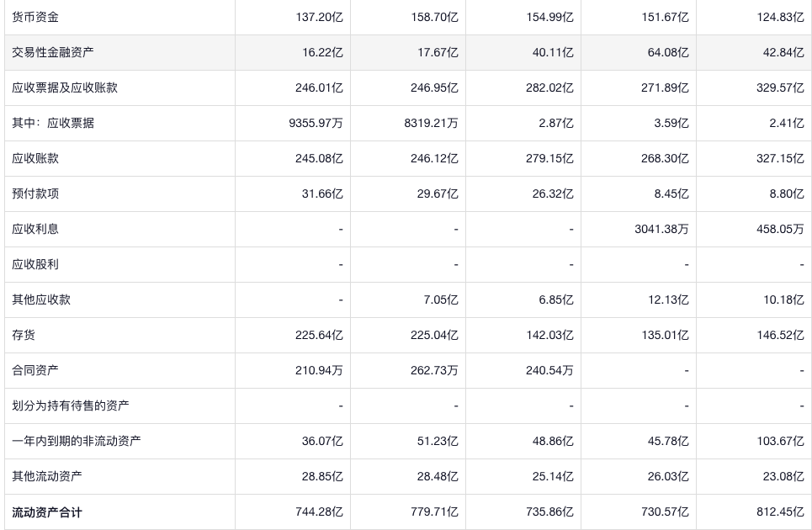Click the 103.67亿 value cell

tap(780, 441)
